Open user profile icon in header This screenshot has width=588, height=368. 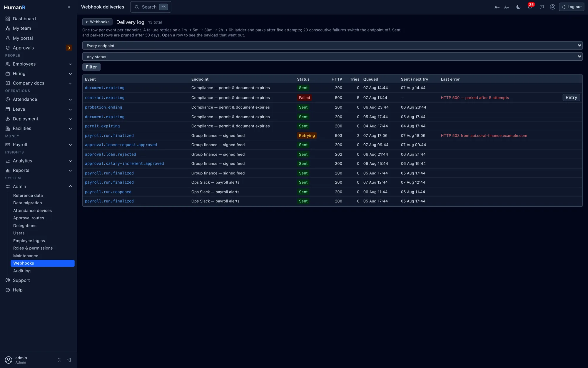point(552,7)
